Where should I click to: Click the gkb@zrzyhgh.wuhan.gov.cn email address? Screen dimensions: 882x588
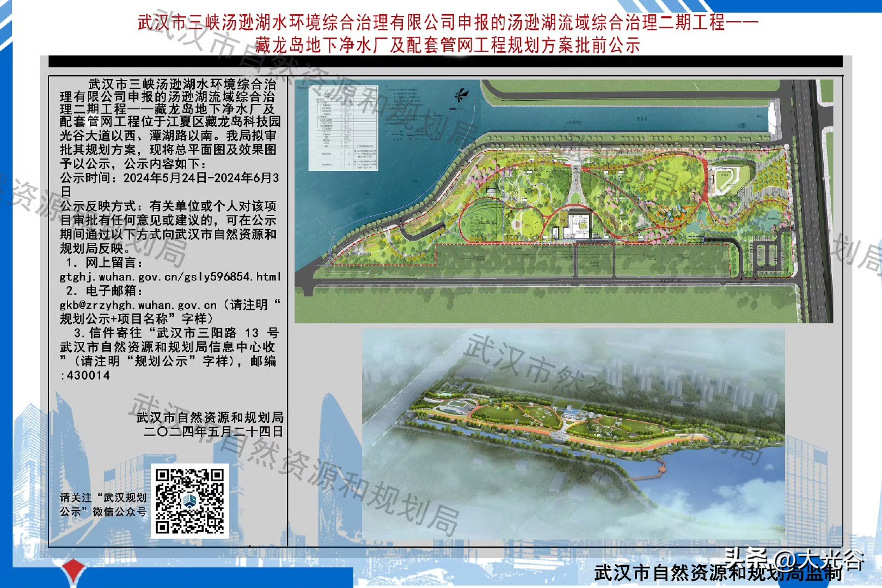pyautogui.click(x=138, y=305)
